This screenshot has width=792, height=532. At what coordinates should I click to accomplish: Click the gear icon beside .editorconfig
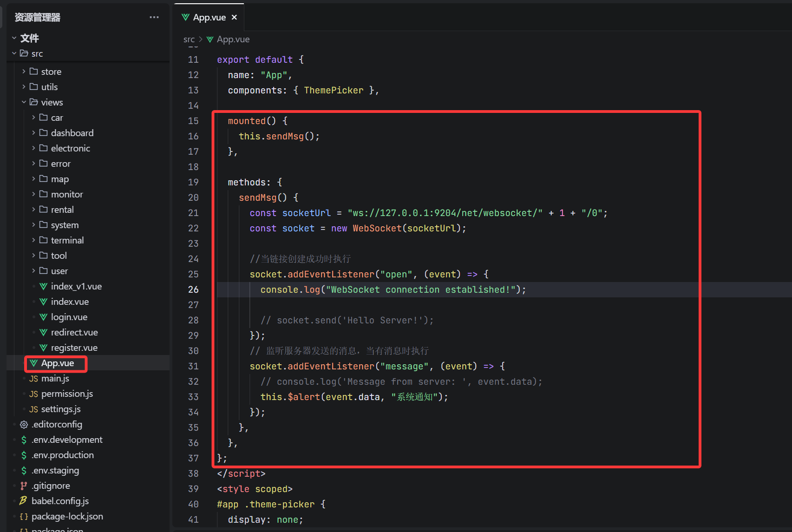(24, 425)
